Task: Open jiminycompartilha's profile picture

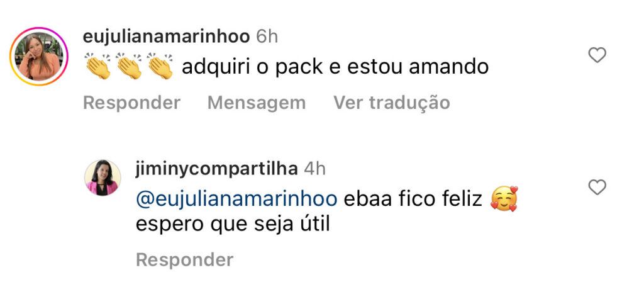Action: [x=103, y=178]
